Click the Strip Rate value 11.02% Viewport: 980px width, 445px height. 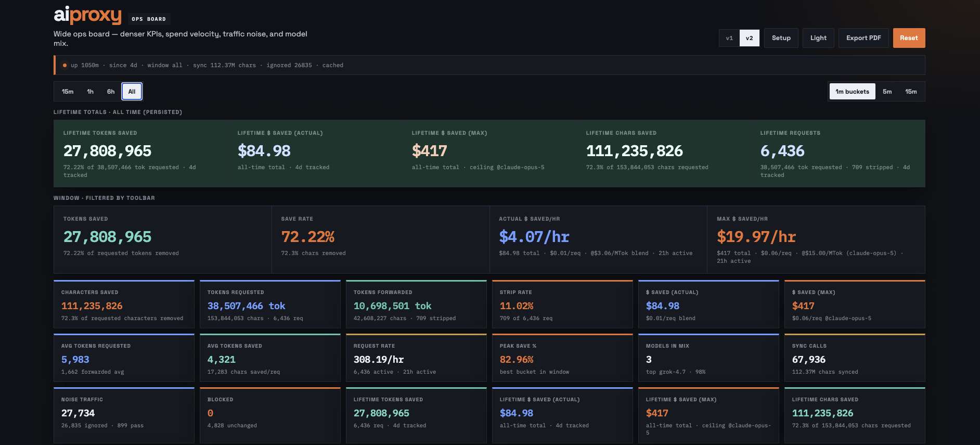pyautogui.click(x=517, y=306)
